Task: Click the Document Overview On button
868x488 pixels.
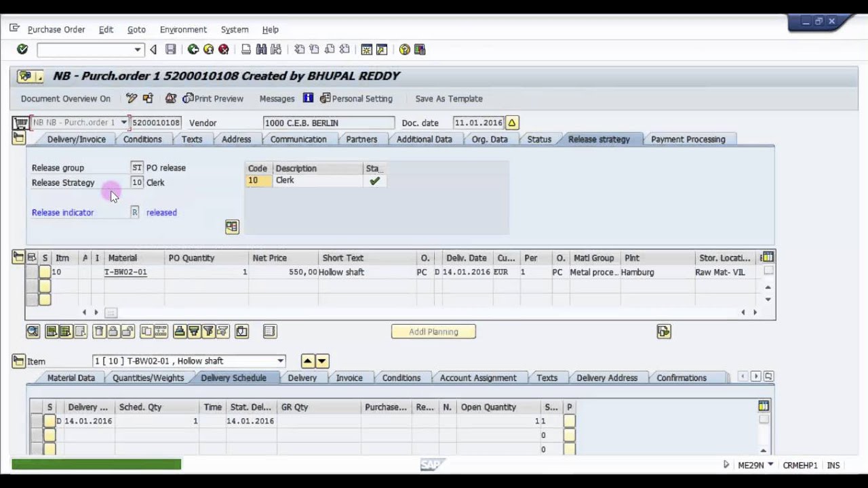Action: (x=65, y=98)
